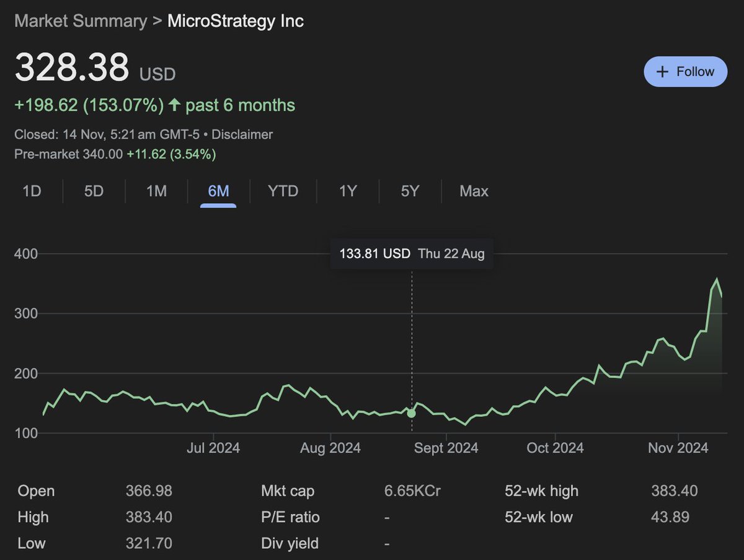Select the 6M chart range tab

(218, 191)
